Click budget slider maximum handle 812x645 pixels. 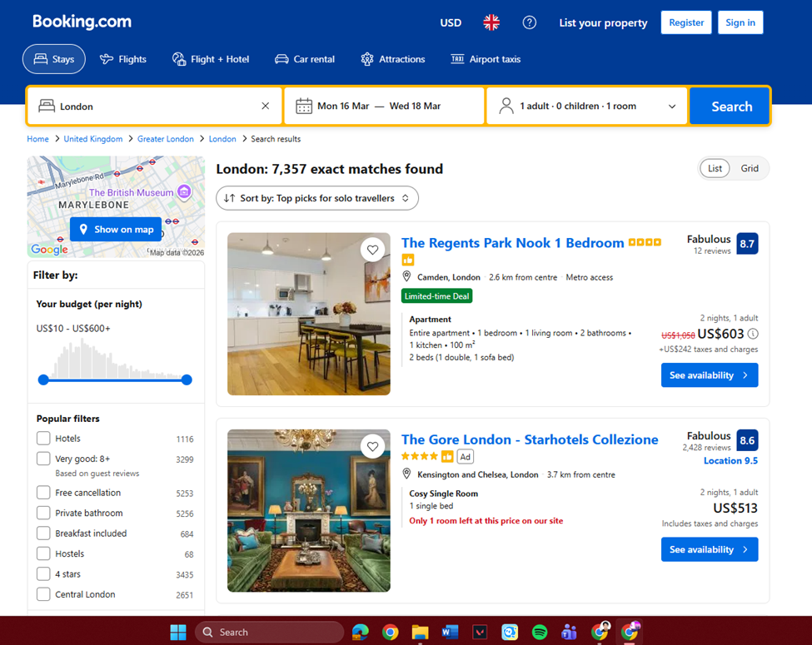coord(187,380)
